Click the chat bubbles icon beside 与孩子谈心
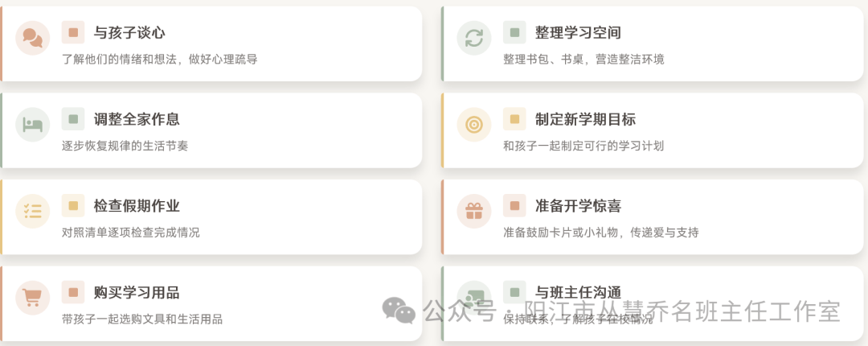 (33, 38)
